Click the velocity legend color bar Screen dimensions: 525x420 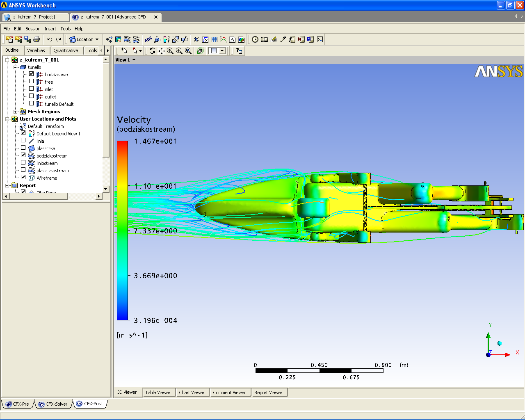click(122, 230)
